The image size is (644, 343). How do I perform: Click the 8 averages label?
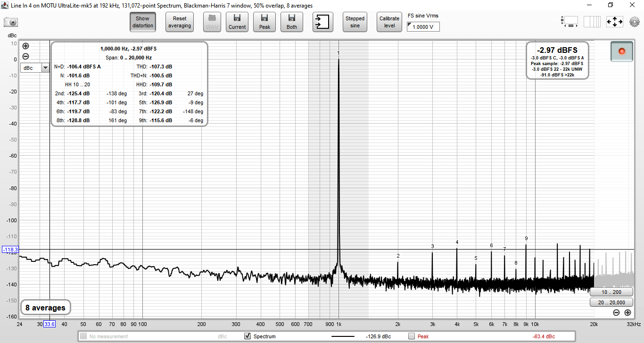coord(45,308)
